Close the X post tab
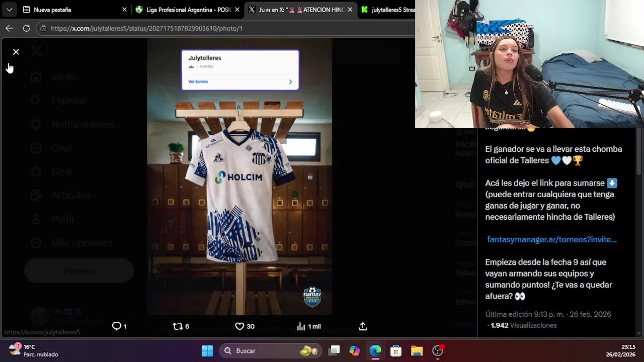644x362 pixels. (x=350, y=10)
